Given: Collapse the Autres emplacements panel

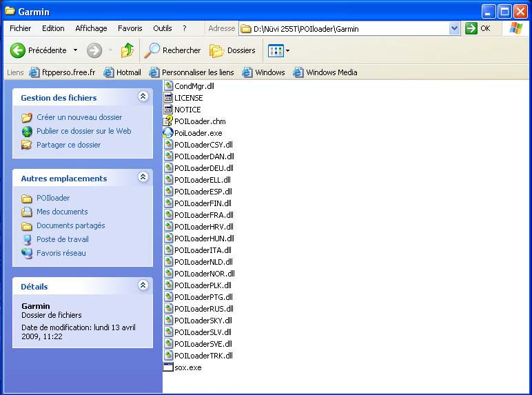Looking at the screenshot, I should click(x=143, y=177).
